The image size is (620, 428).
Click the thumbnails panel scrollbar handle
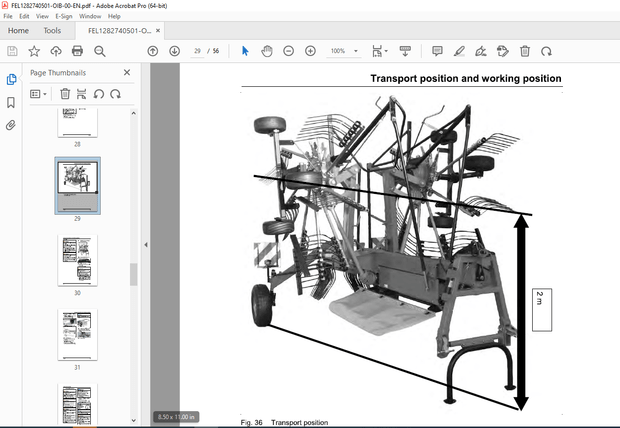coord(134,274)
